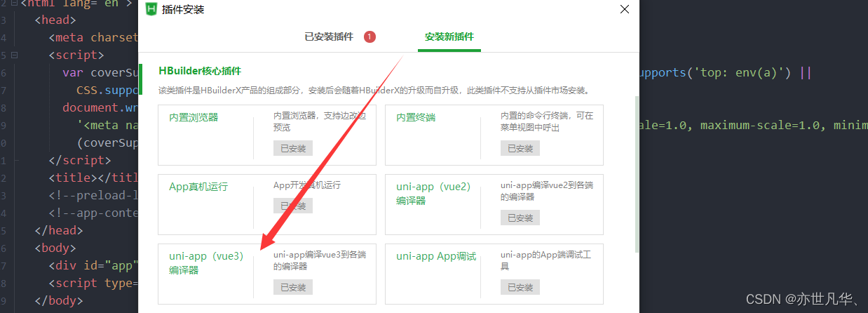Click the opening <body> tag

coord(55,248)
